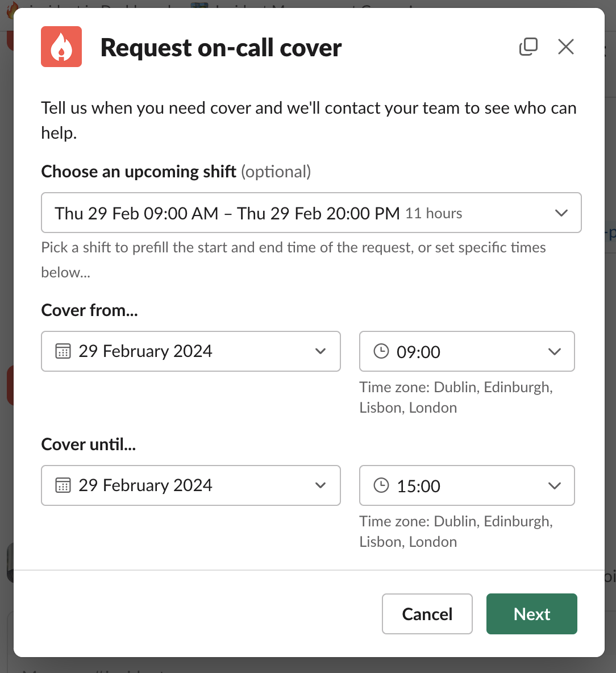Click the "Cover until..." label

pos(89,444)
